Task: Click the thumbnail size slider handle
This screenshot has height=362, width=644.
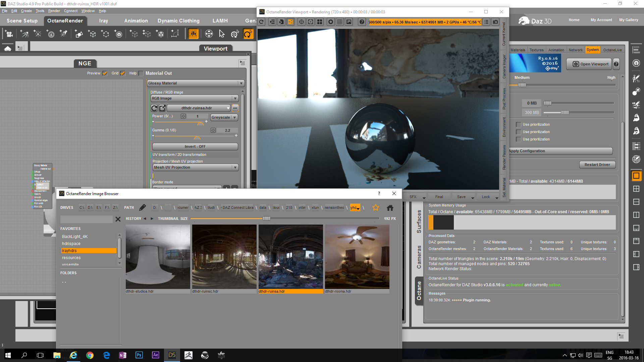Action: point(266,219)
